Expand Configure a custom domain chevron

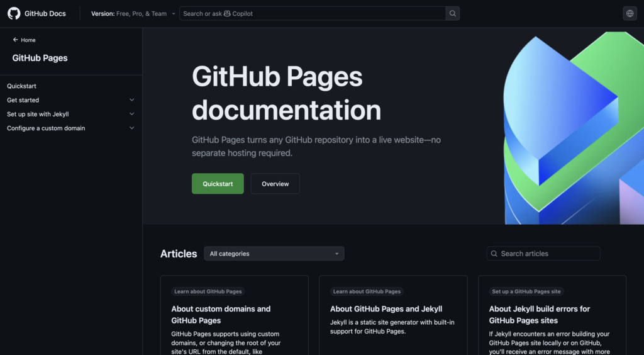pos(132,128)
